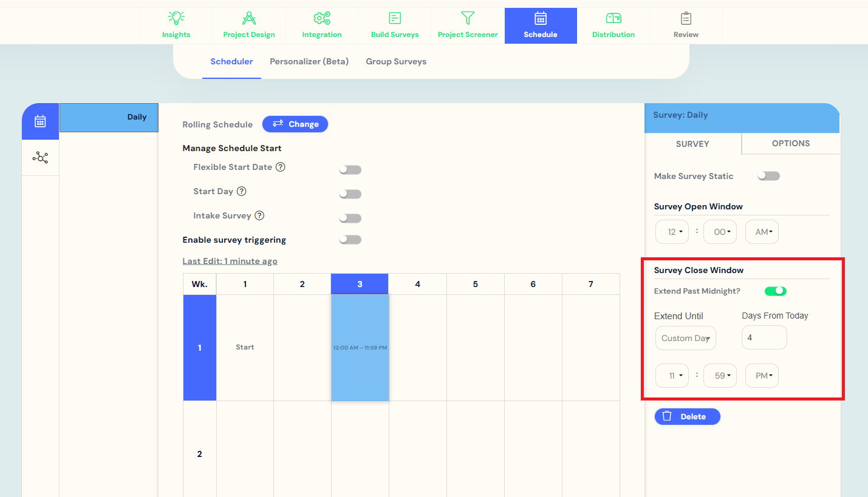Toggle Flexible Start Date switch
The height and width of the screenshot is (497, 868).
pos(350,170)
